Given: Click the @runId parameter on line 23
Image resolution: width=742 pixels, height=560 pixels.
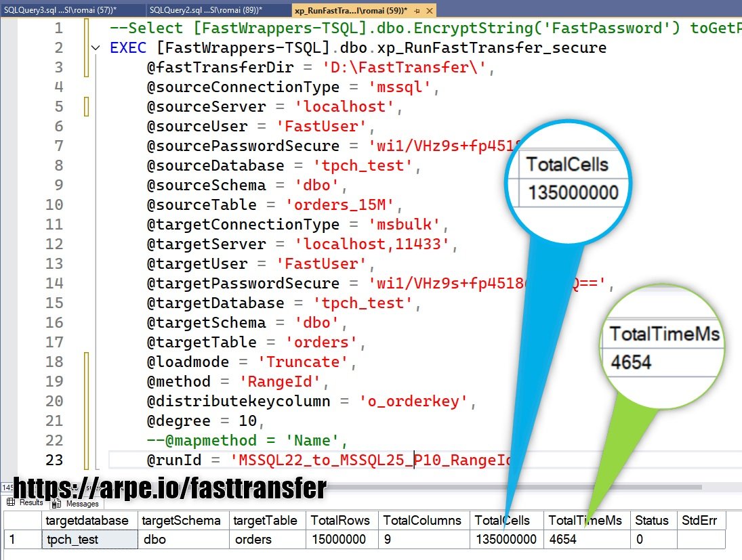Looking at the screenshot, I should coord(174,460).
